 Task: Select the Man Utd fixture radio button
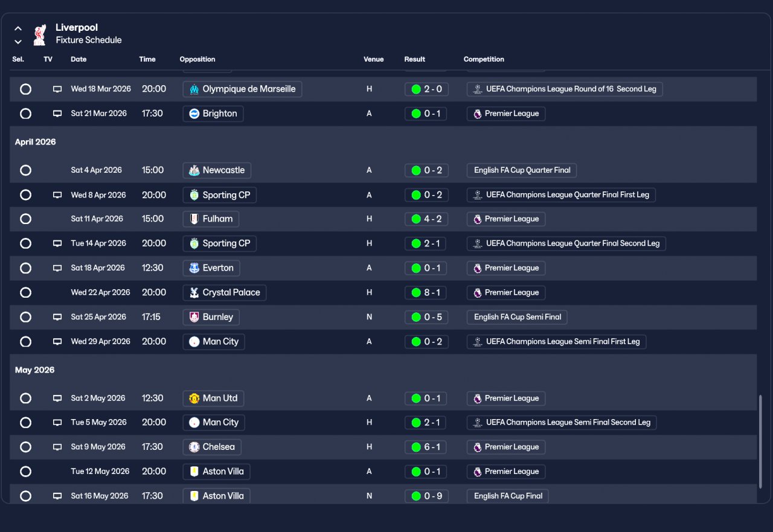coord(25,399)
